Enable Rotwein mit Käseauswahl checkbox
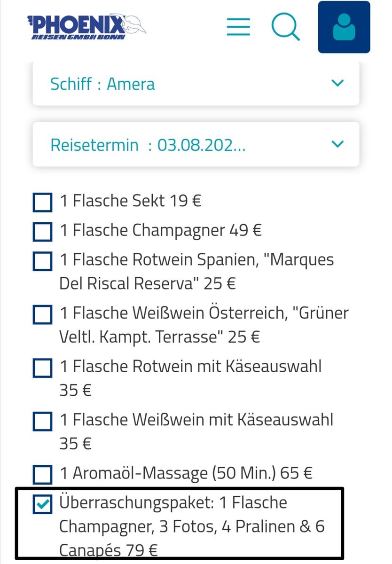Screen dimensions: 392x564 tap(42, 368)
